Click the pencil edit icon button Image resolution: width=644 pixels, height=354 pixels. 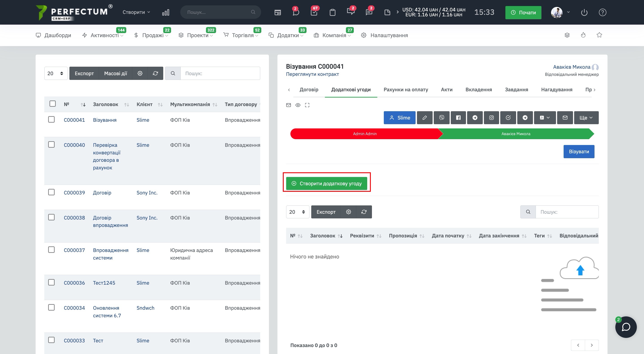point(425,118)
